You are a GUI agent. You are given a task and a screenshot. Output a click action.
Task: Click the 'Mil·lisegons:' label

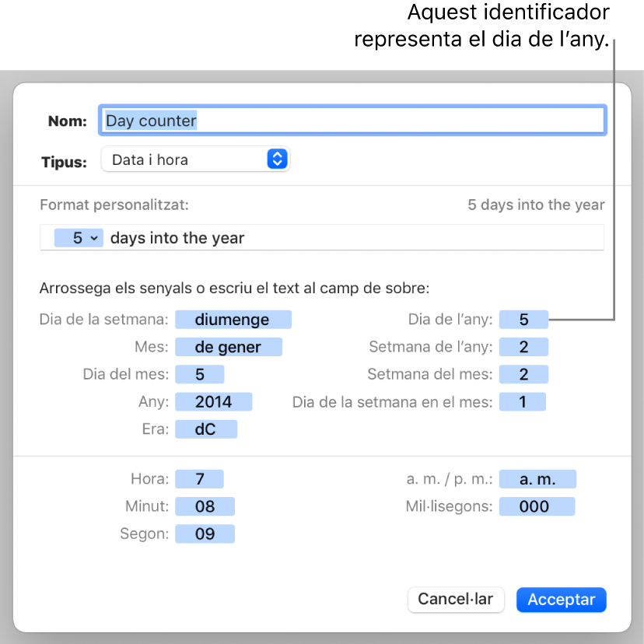(449, 506)
